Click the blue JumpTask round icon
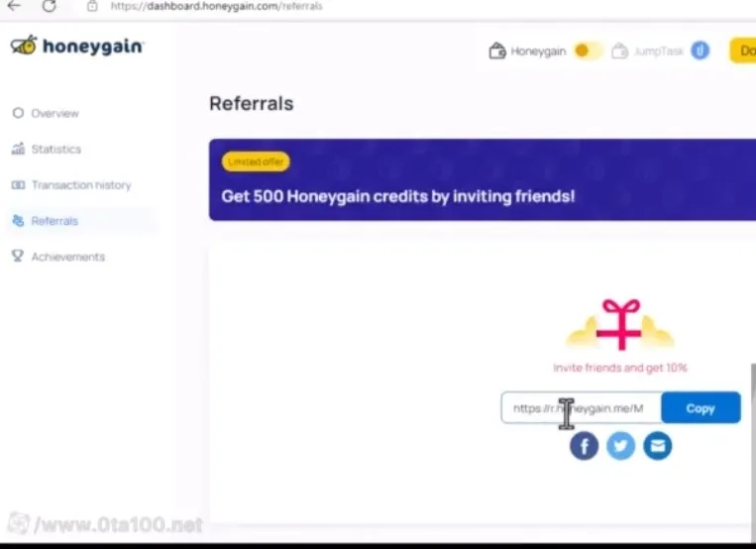Screen dimensions: 756x549 pyautogui.click(x=701, y=51)
